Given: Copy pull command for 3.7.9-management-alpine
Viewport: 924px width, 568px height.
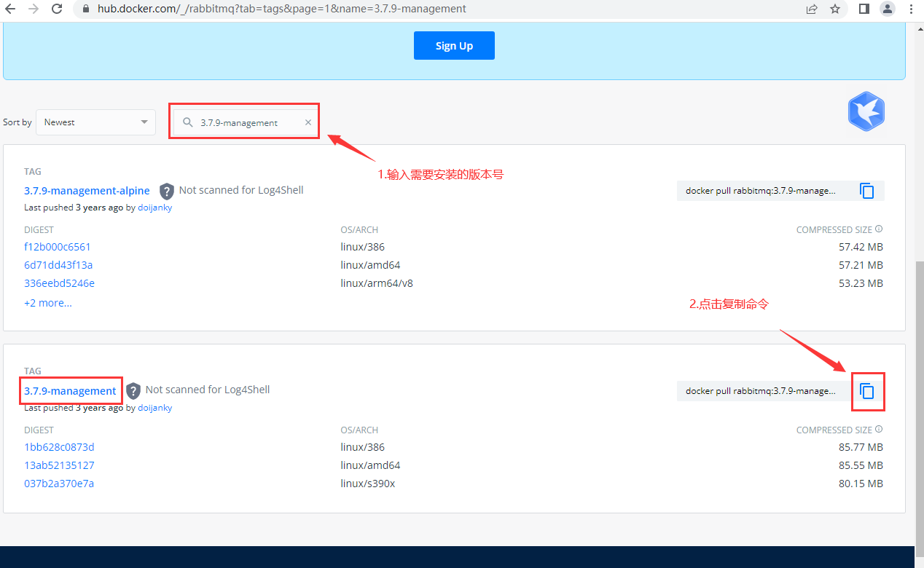Looking at the screenshot, I should tap(867, 191).
